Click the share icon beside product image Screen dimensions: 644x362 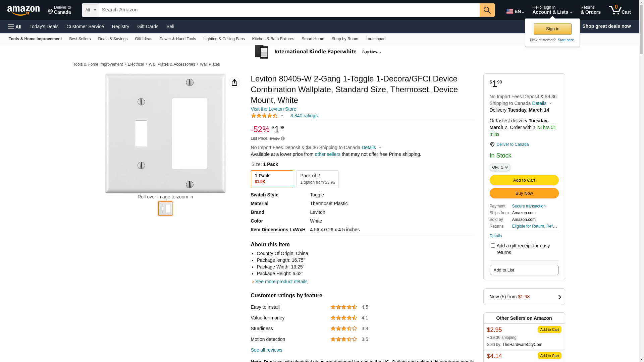click(234, 82)
